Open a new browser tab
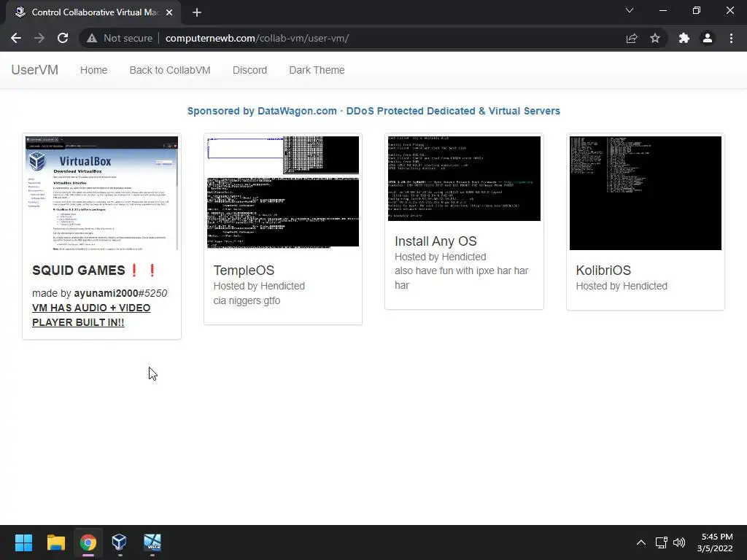The image size is (747, 560). (197, 12)
